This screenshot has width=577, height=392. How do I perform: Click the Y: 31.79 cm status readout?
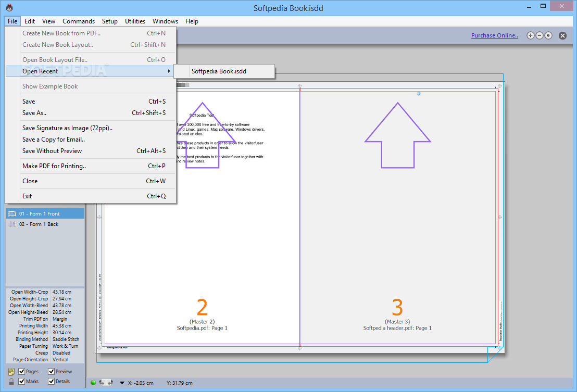pyautogui.click(x=179, y=383)
